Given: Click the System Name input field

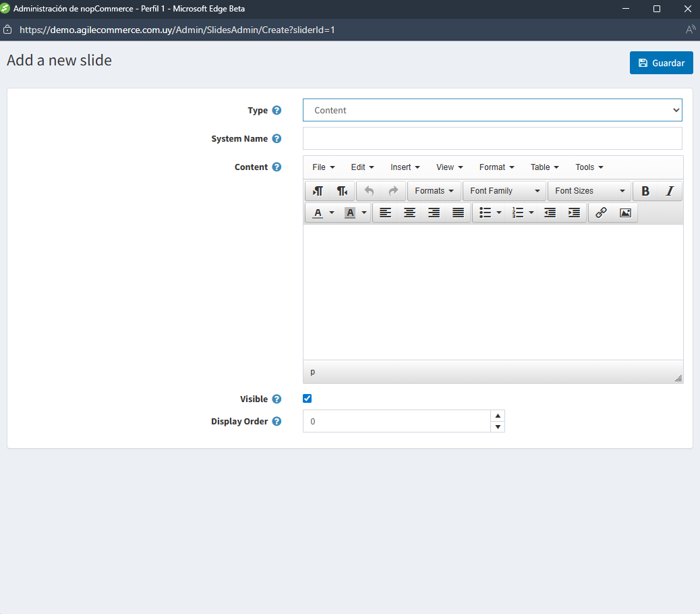Looking at the screenshot, I should click(x=492, y=138).
